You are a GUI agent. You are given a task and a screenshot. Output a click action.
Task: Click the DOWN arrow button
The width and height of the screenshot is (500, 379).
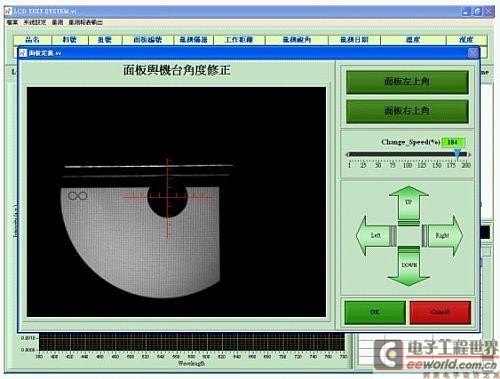[409, 266]
